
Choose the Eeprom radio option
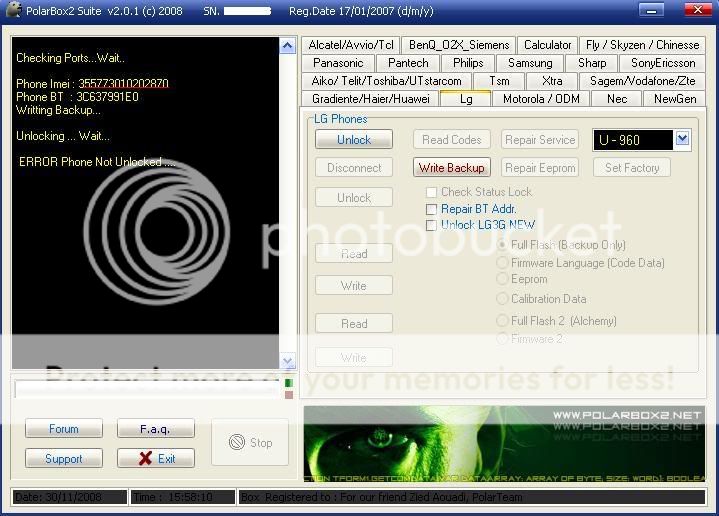(503, 279)
